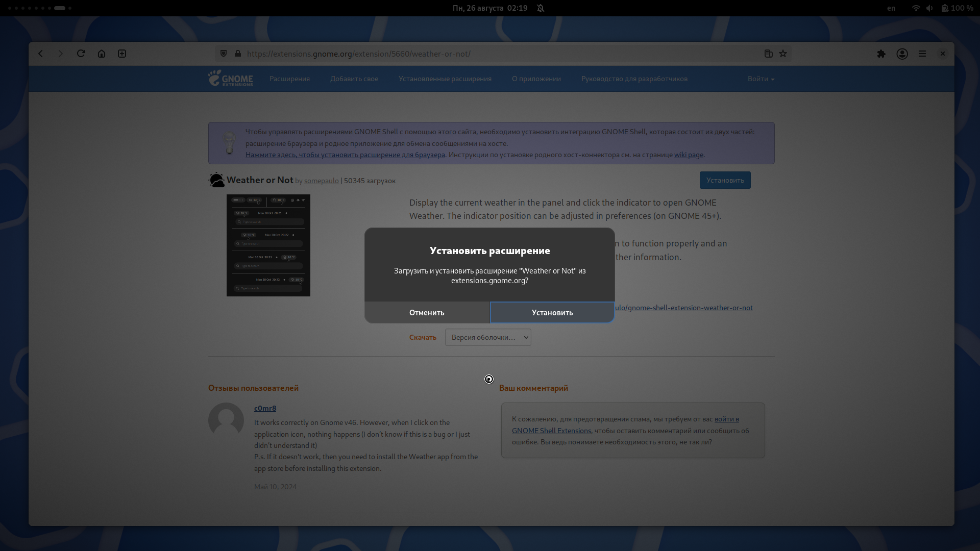Image resolution: width=980 pixels, height=551 pixels.
Task: Open the clock and calendar in top bar
Action: 490,8
